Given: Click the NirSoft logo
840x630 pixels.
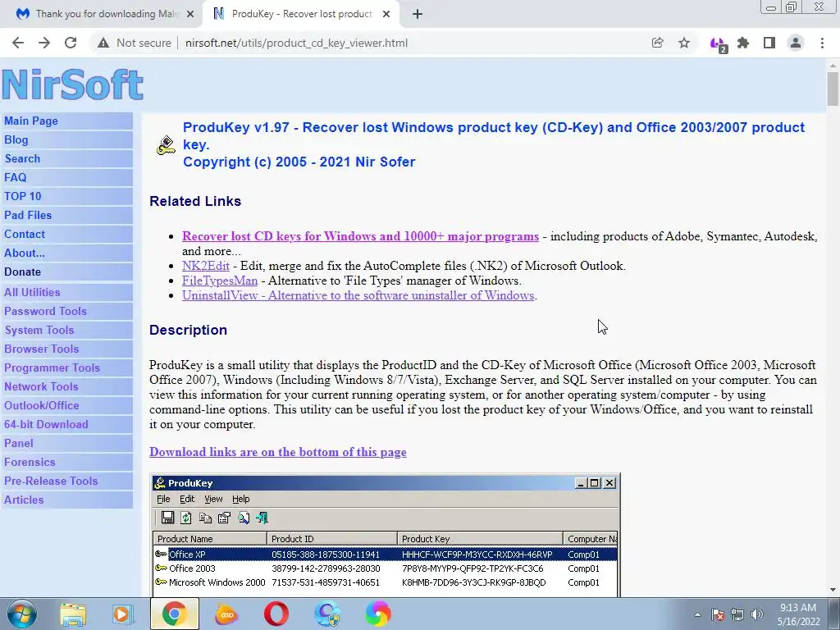Looking at the screenshot, I should (x=72, y=84).
